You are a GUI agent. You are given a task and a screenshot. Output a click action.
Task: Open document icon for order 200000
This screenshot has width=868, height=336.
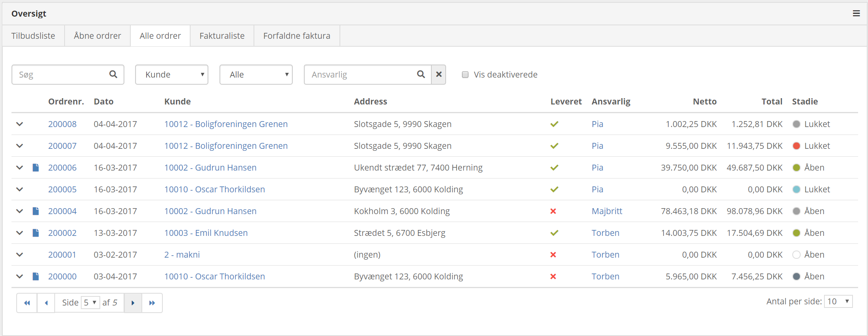coord(36,276)
